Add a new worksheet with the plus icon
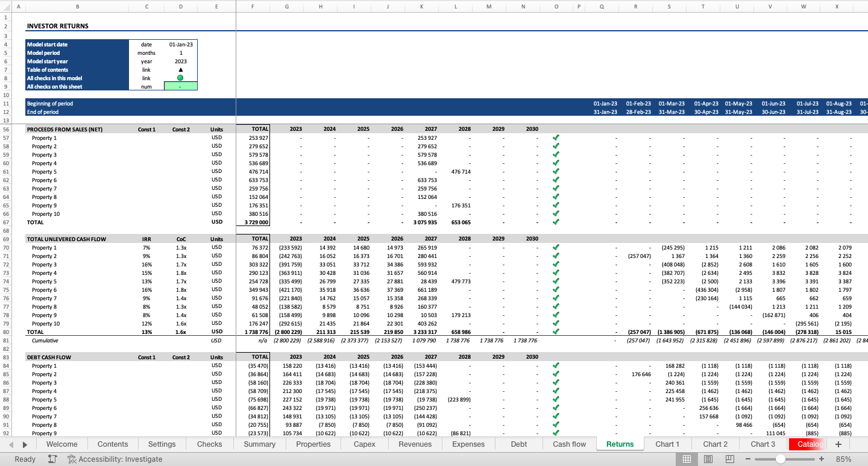The image size is (868, 466). [838, 444]
